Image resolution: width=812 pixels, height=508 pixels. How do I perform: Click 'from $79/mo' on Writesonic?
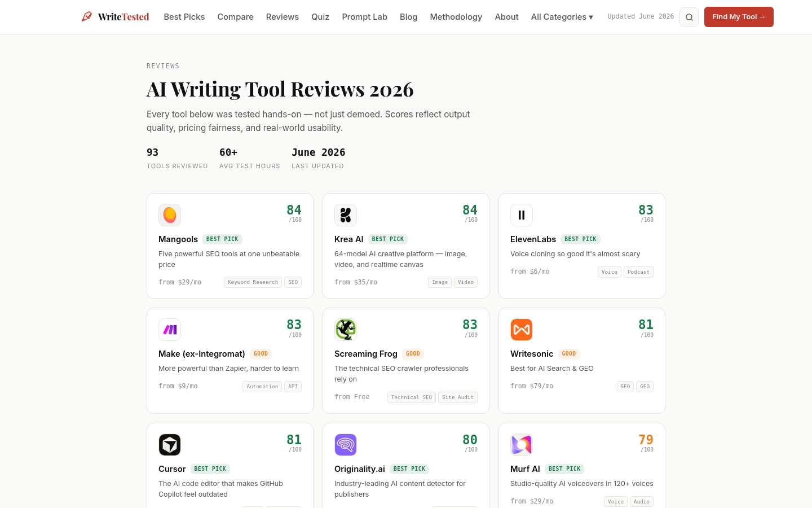tap(532, 386)
